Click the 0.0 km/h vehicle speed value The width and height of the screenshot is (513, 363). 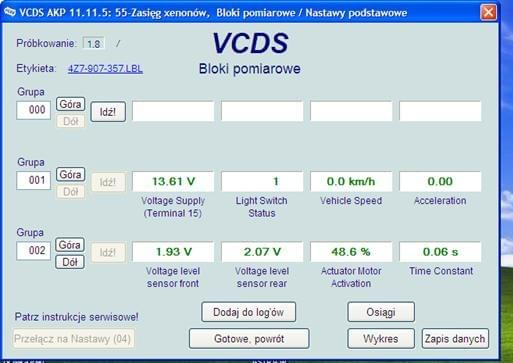click(x=351, y=181)
